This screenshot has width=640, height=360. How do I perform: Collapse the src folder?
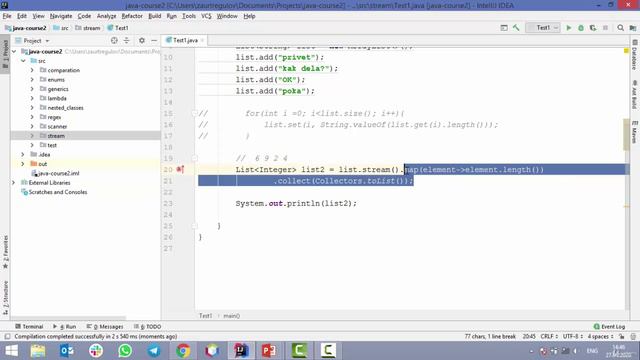(x=23, y=61)
